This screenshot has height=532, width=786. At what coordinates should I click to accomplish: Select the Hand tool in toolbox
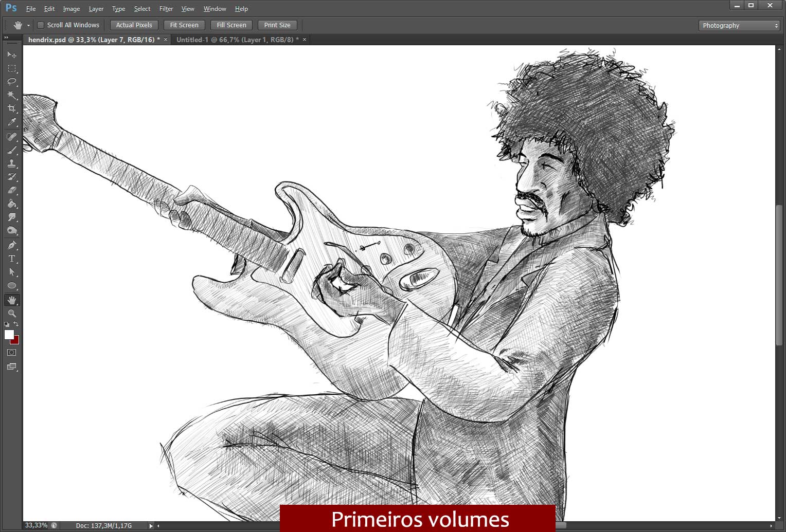[12, 300]
